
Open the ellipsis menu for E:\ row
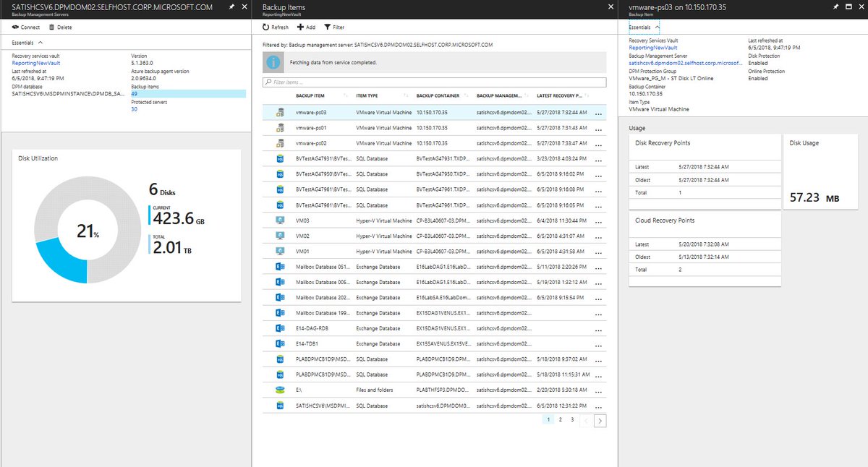coord(598,391)
